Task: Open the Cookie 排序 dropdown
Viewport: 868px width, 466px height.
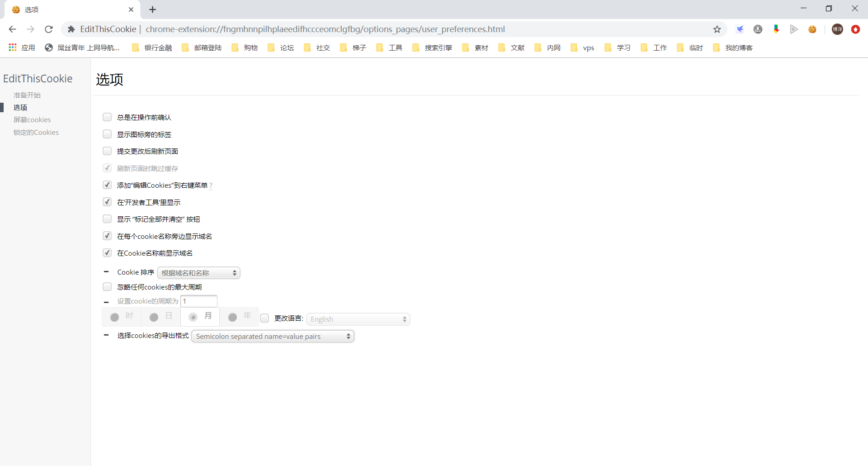Action: 199,273
